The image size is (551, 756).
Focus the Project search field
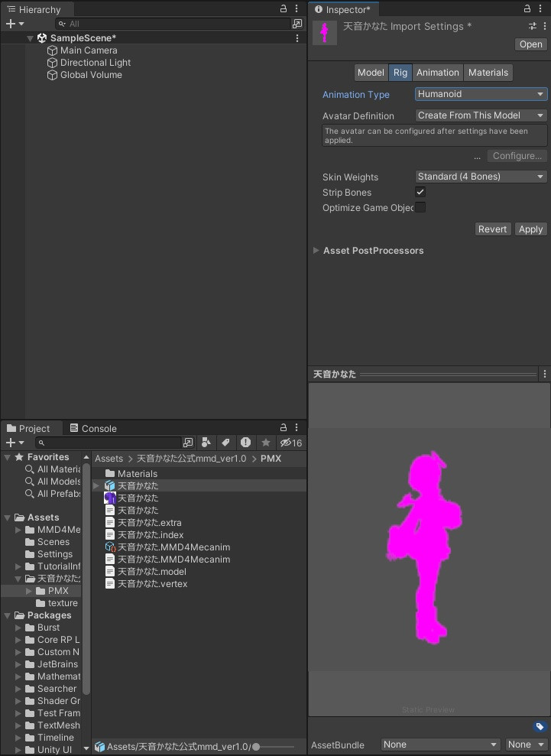coord(109,442)
